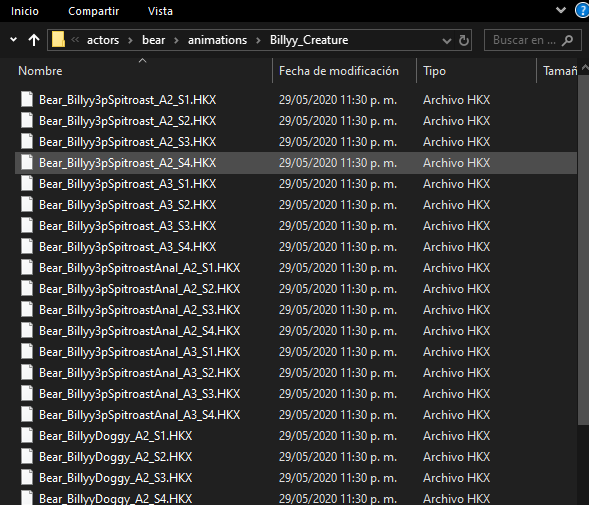Select the file name Bear_Billyy3pSpitroastAnal_A3_S4.HKX
Image resolution: width=589 pixels, height=505 pixels.
tap(140, 416)
